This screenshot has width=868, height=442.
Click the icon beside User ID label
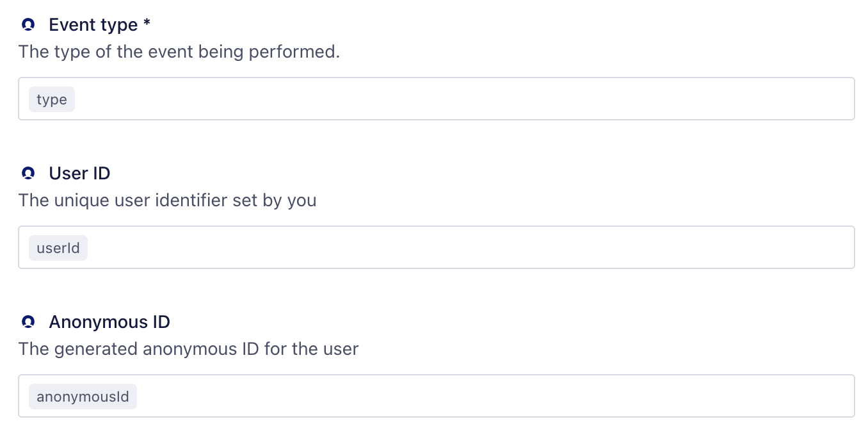pos(28,174)
